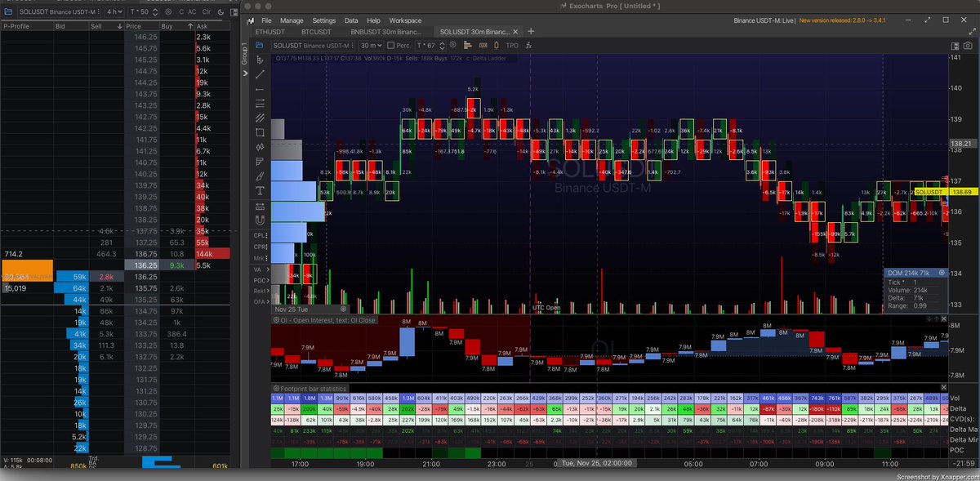Select the fixed range profile tool

tap(260, 162)
